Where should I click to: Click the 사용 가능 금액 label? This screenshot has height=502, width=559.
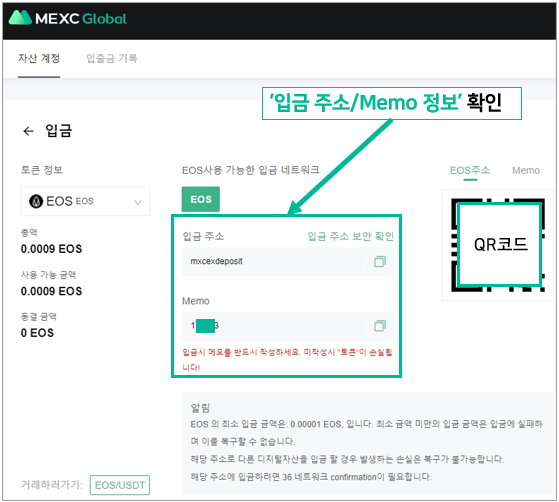[48, 275]
